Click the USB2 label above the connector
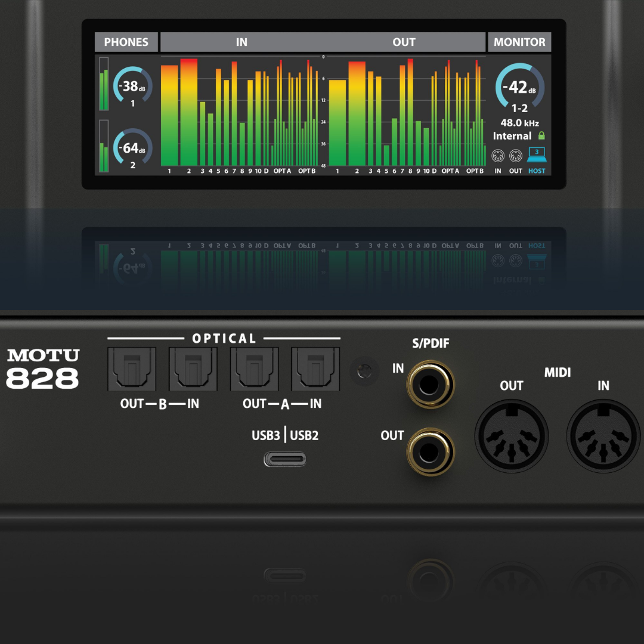The height and width of the screenshot is (644, 644). pos(304,435)
